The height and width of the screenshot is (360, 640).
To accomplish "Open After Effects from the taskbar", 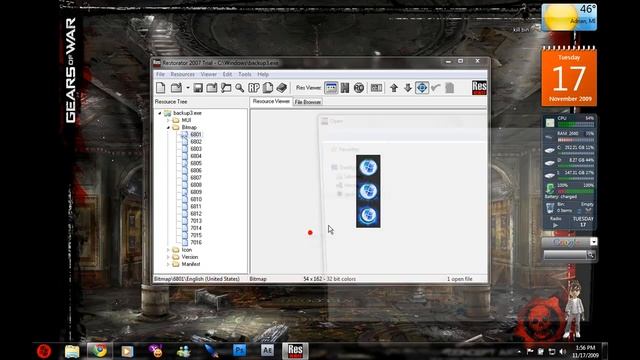I will [267, 351].
